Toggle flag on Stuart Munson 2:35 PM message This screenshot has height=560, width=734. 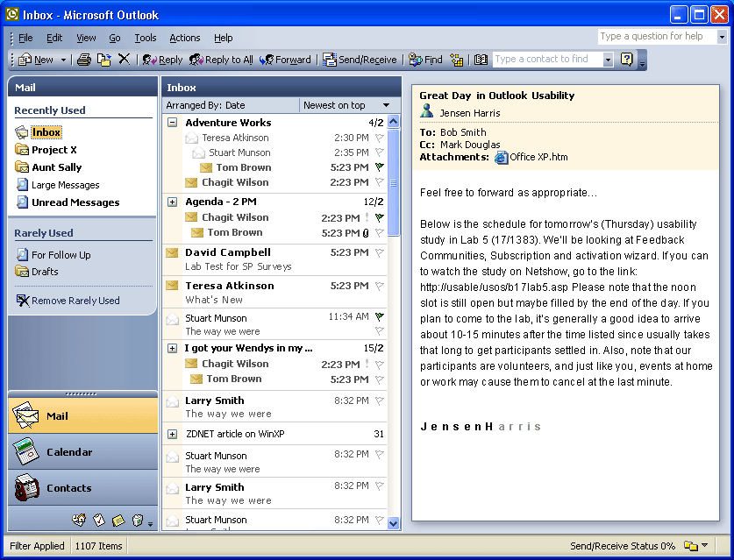pos(379,152)
